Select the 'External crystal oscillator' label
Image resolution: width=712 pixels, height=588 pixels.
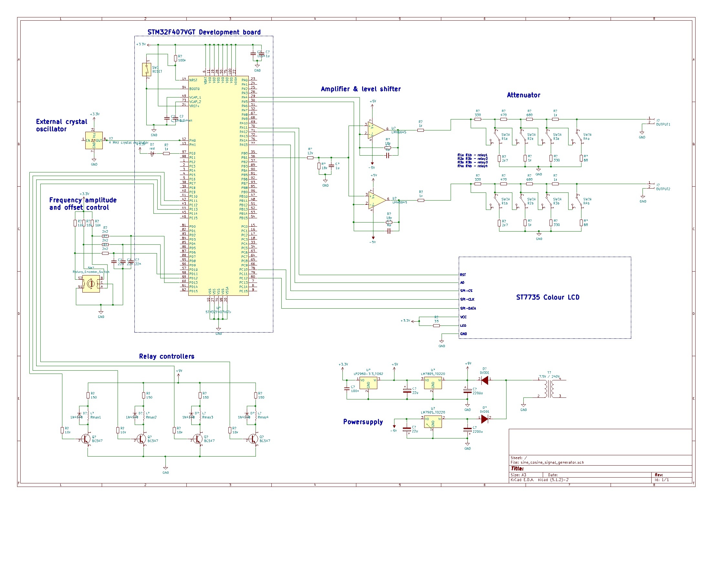pyautogui.click(x=61, y=125)
